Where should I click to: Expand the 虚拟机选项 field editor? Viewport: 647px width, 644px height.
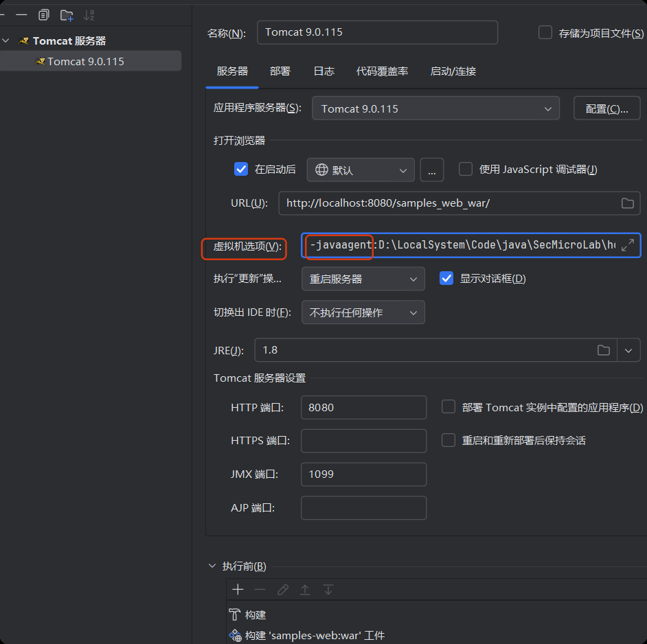click(x=628, y=245)
